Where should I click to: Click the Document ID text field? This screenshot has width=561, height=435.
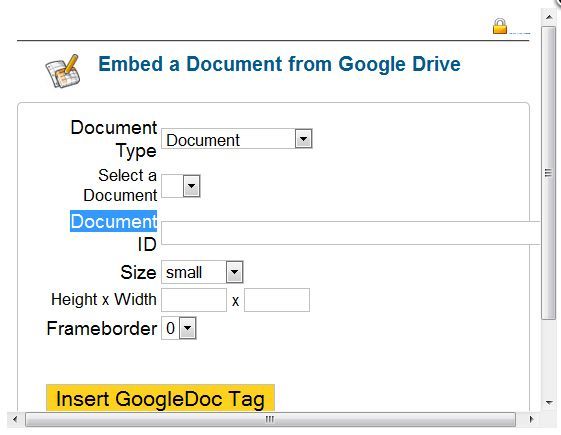click(x=351, y=233)
